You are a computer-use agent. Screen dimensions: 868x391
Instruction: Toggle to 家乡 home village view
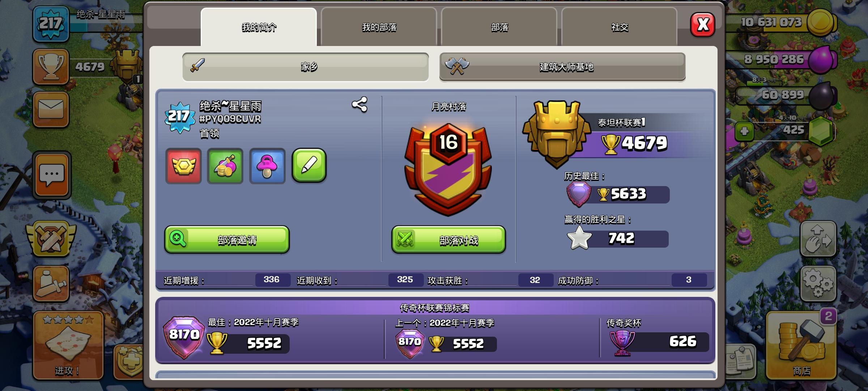306,67
